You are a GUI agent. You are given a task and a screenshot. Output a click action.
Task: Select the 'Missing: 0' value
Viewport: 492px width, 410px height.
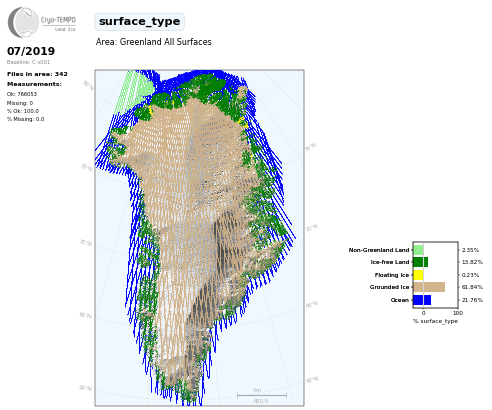[x=20, y=103]
